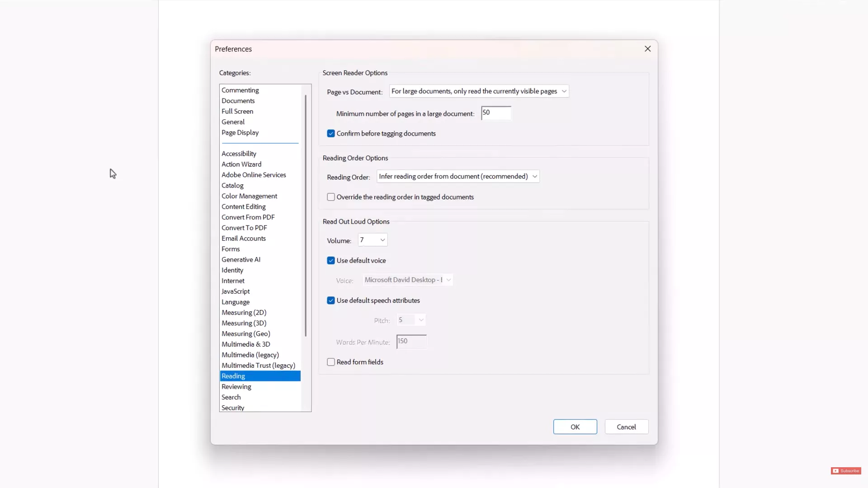Select the Generative AI category
Viewport: 868px width, 488px height.
[x=241, y=259]
